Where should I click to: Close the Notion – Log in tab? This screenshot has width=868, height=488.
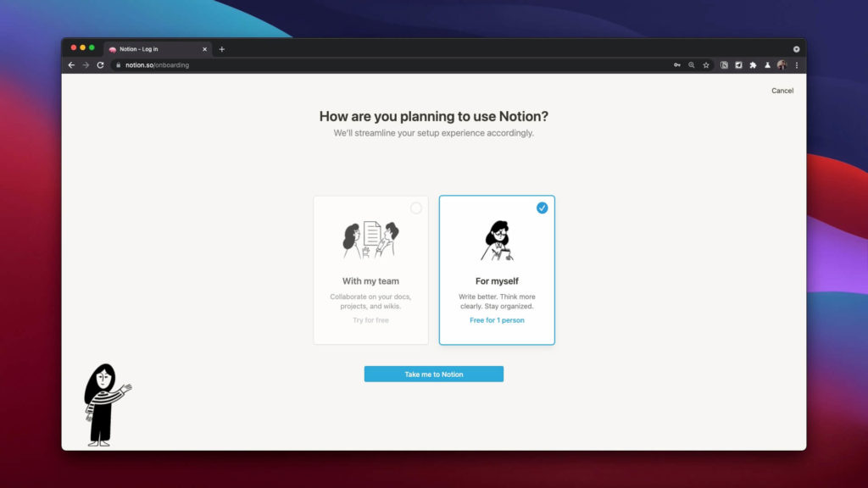204,49
